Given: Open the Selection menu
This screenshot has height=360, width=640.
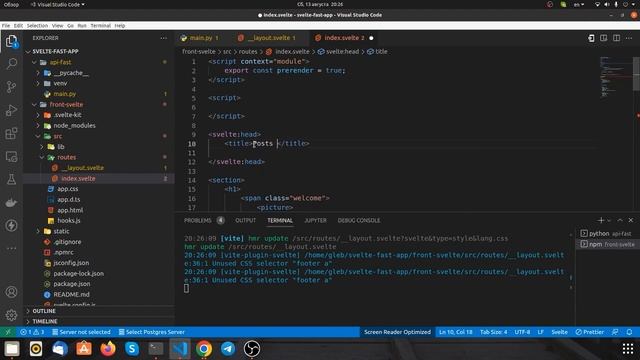Looking at the screenshot, I should click(37, 25).
